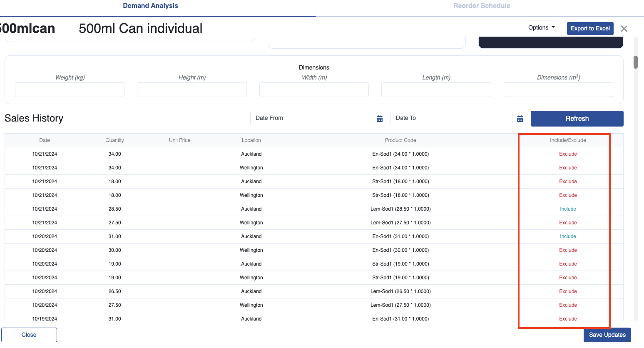Viewport: 644px width, 348px height.
Task: Select quantity cell 30.00
Action: point(114,250)
